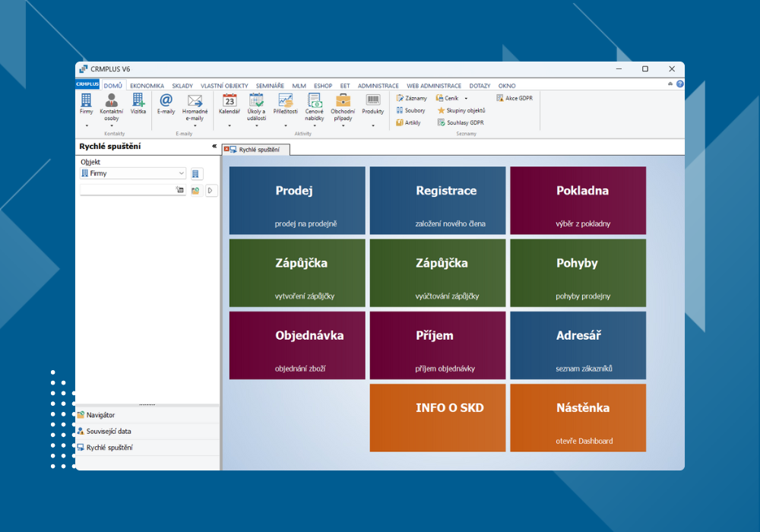Select the DOMŮ ribbon tab

(113, 85)
